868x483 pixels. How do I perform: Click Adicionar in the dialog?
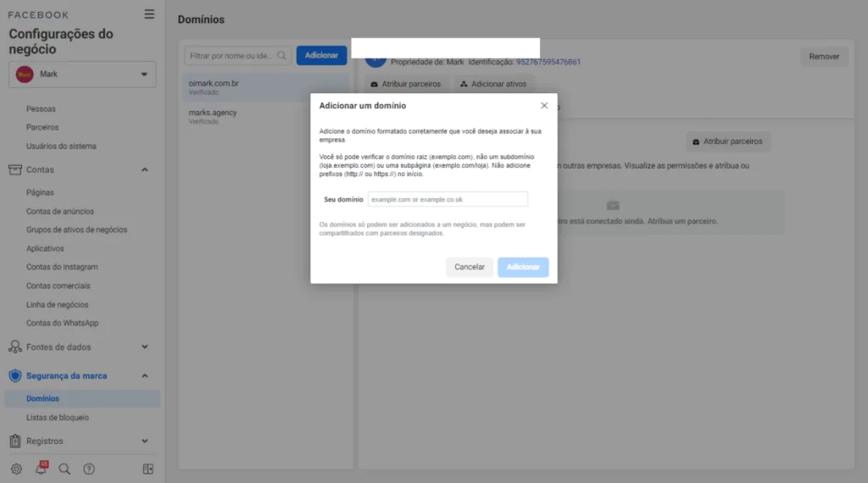coord(522,267)
